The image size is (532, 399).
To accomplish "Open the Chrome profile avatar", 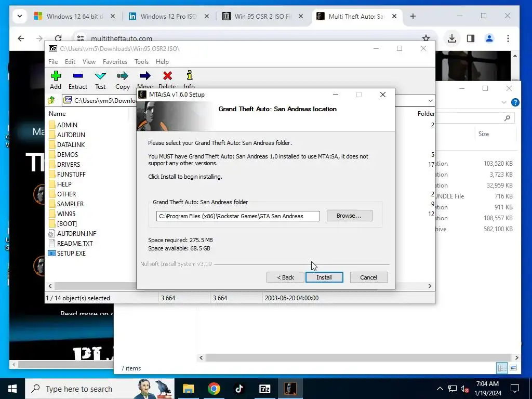I will coord(489,38).
